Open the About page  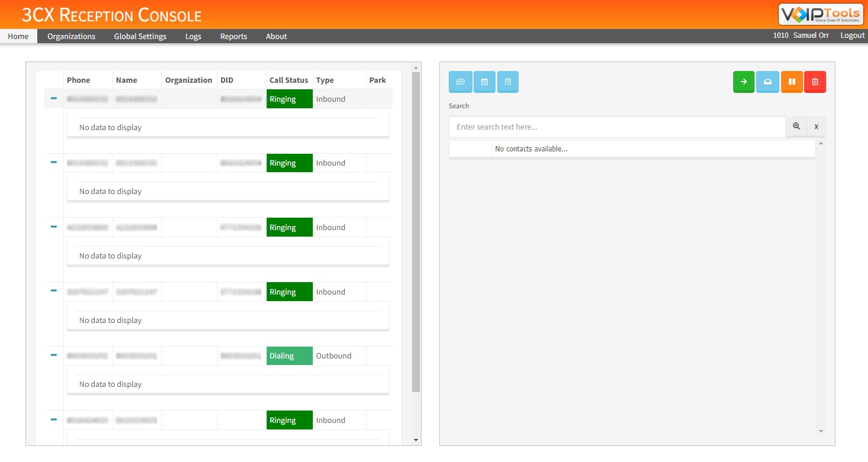[276, 36]
